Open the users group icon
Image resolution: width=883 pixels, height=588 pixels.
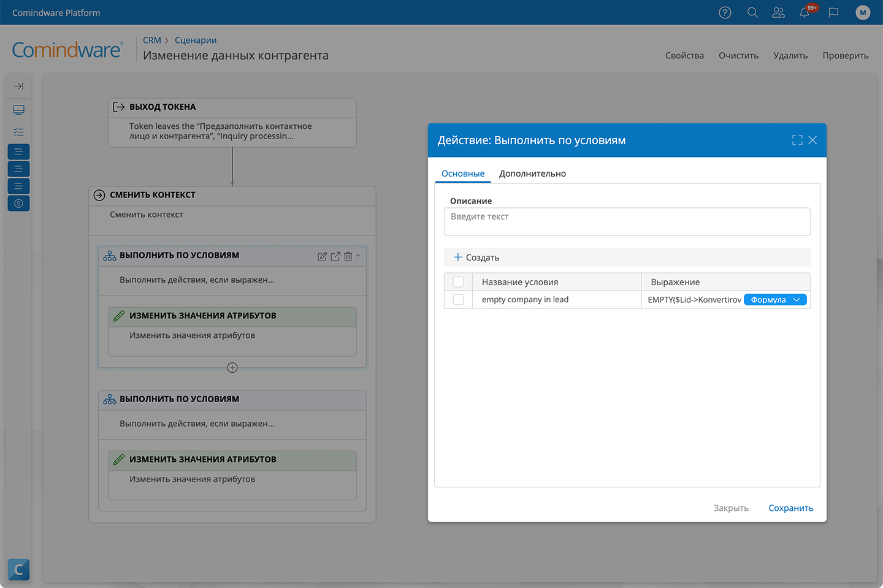778,12
